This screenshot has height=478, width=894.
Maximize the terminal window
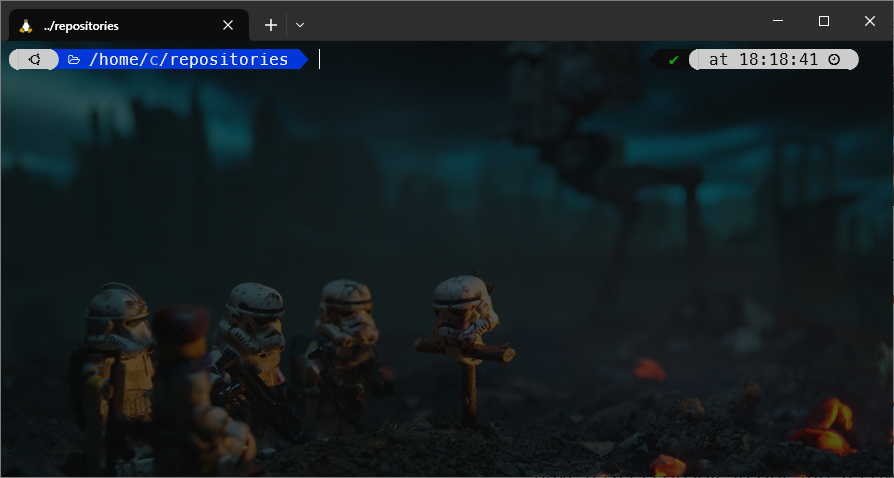(x=824, y=21)
